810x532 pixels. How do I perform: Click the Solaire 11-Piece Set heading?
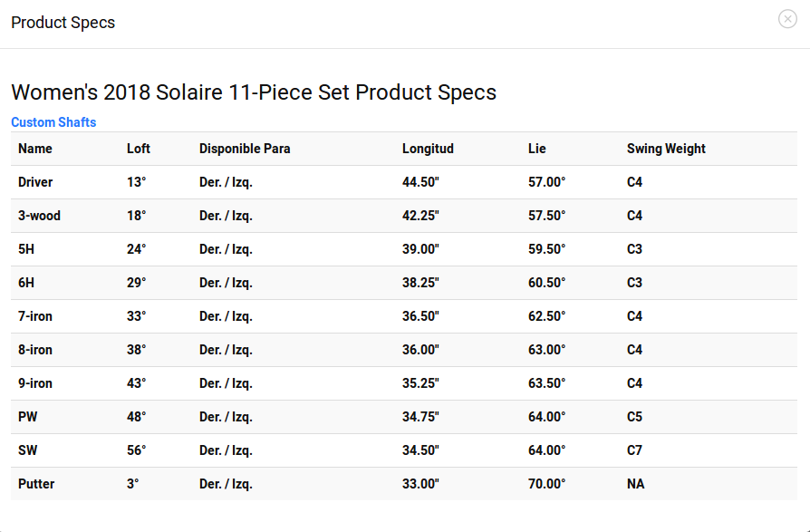(x=254, y=92)
